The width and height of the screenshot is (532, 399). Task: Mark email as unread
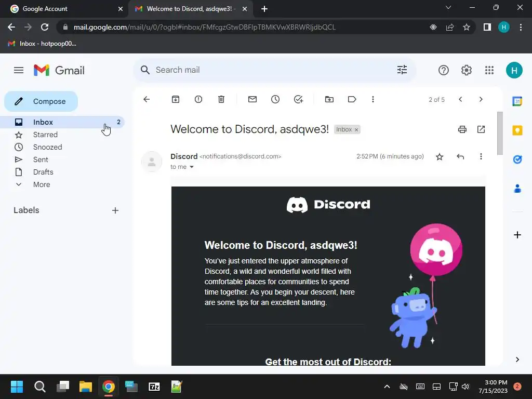[252, 99]
